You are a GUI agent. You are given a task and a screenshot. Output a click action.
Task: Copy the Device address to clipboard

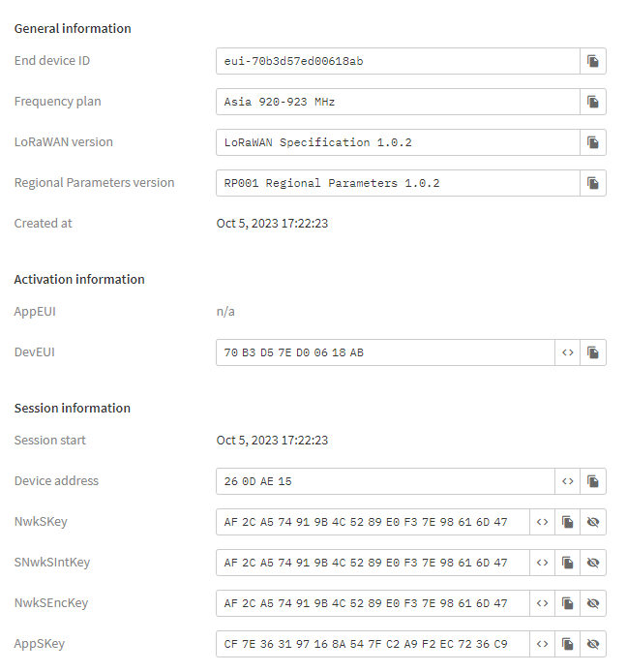(x=593, y=481)
